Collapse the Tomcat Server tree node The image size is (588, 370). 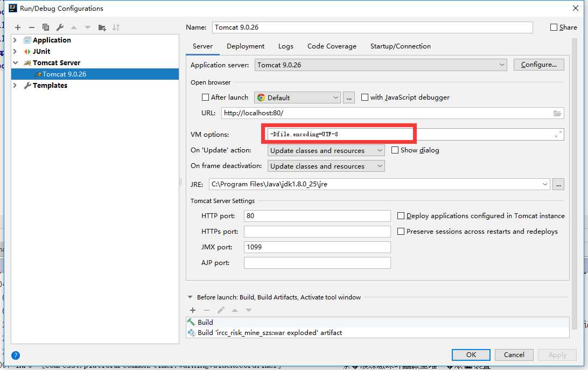16,62
